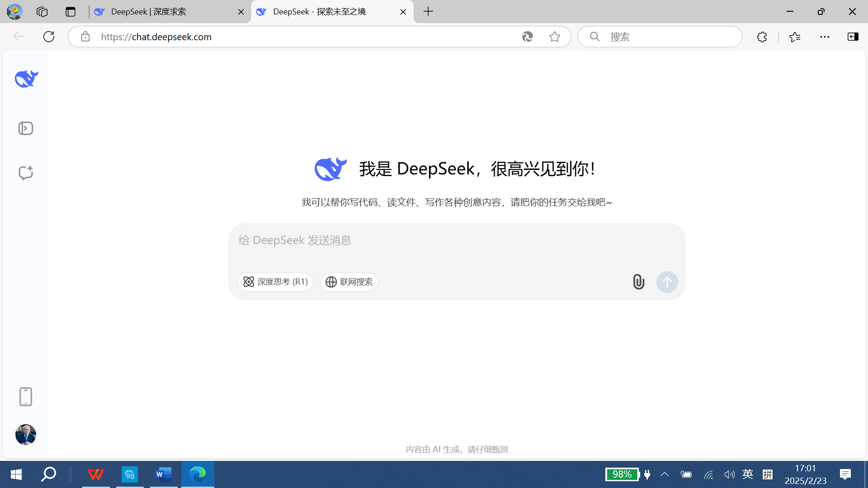Viewport: 868px width, 488px height.
Task: Open the user profile avatar
Action: point(26,435)
